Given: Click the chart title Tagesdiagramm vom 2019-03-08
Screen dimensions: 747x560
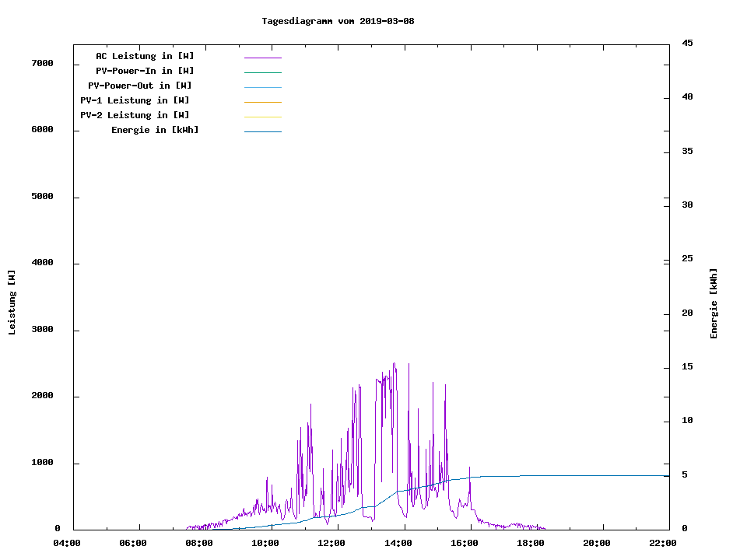Looking at the screenshot, I should pyautogui.click(x=338, y=21).
